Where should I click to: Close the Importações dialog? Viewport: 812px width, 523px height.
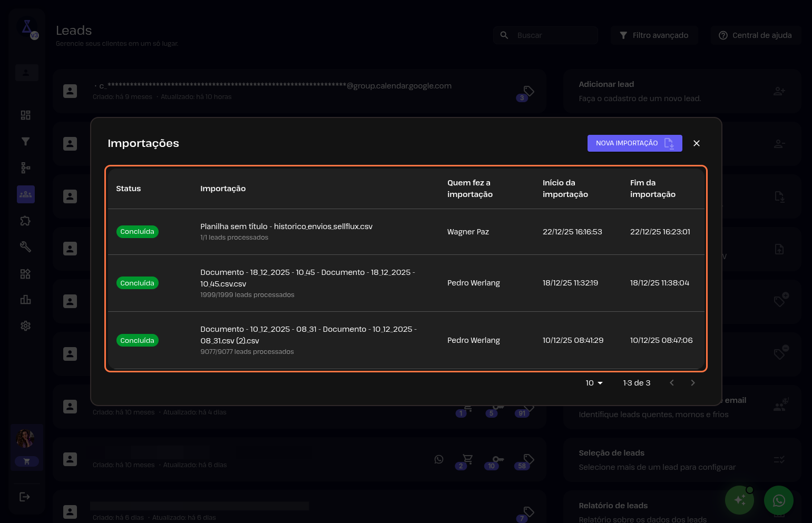point(696,143)
